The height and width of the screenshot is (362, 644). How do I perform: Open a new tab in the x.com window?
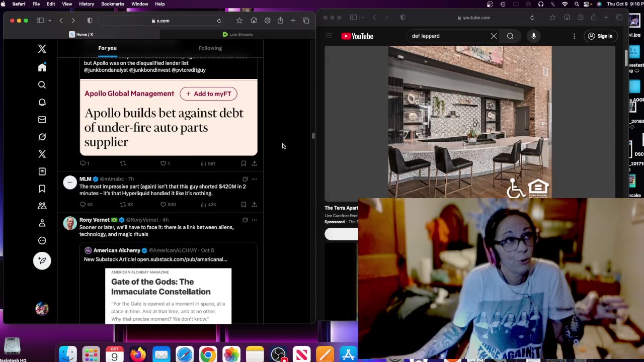[x=293, y=21]
